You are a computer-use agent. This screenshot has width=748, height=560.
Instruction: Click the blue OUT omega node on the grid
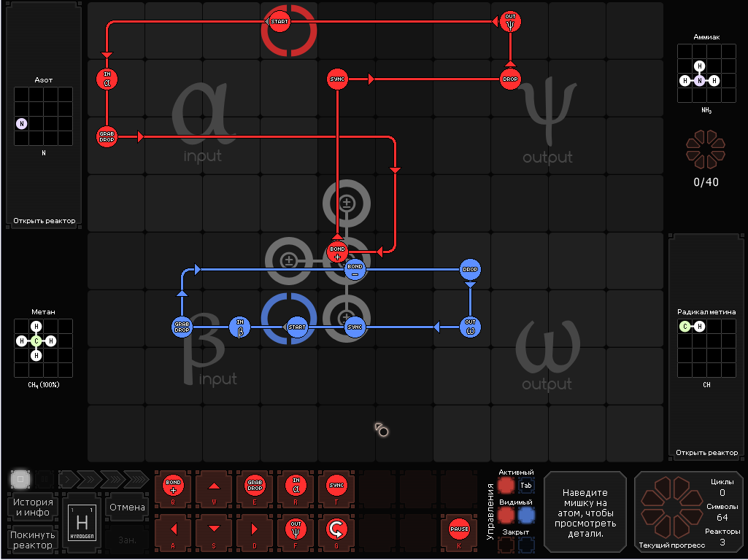[x=471, y=327]
